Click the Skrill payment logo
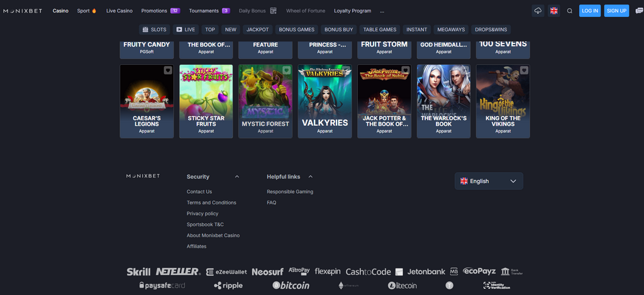The image size is (644, 295). pos(138,272)
